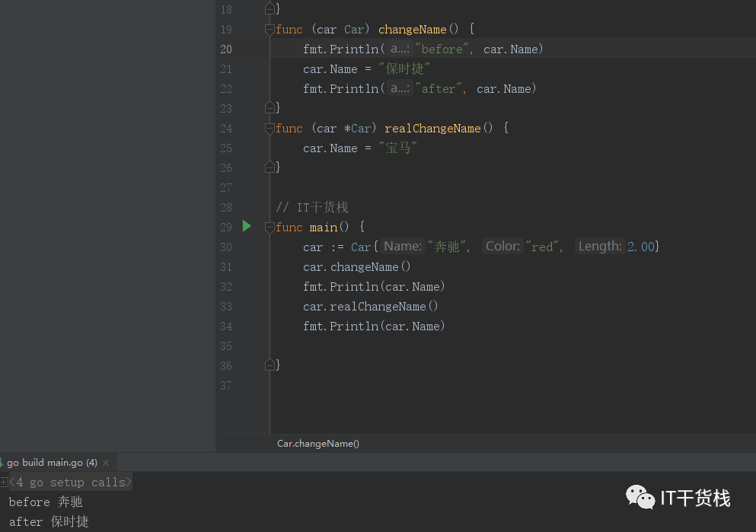This screenshot has height=532, width=756.
Task: Click fold end marker at line 23
Action: point(270,107)
